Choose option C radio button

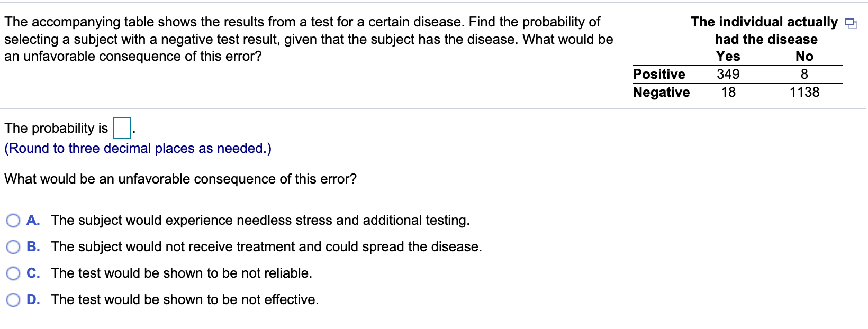(13, 273)
